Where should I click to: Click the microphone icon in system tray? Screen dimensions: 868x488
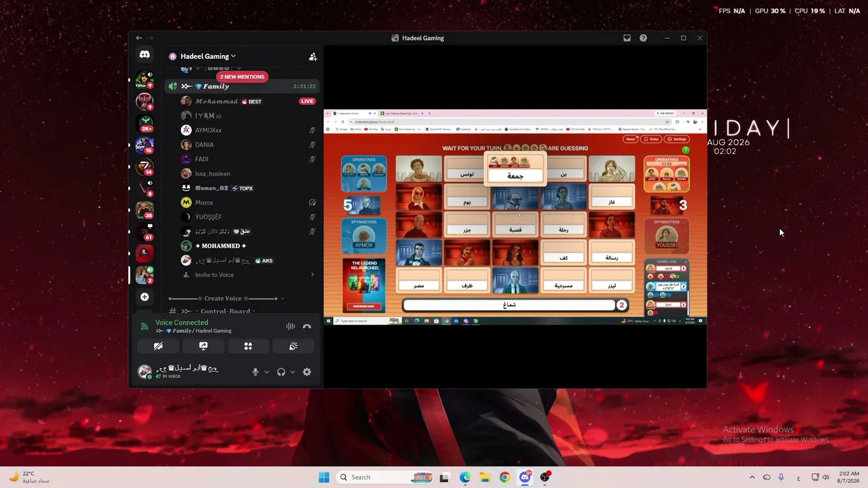[x=781, y=477]
